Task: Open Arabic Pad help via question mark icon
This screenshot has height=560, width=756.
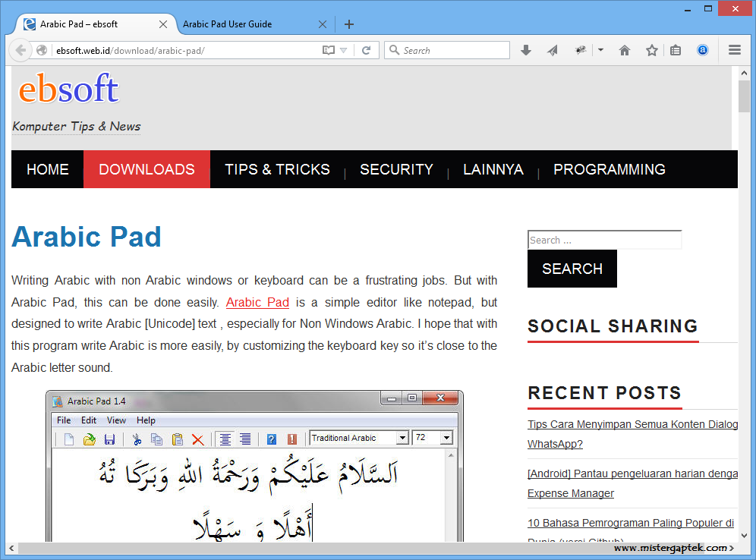Action: pyautogui.click(x=270, y=439)
